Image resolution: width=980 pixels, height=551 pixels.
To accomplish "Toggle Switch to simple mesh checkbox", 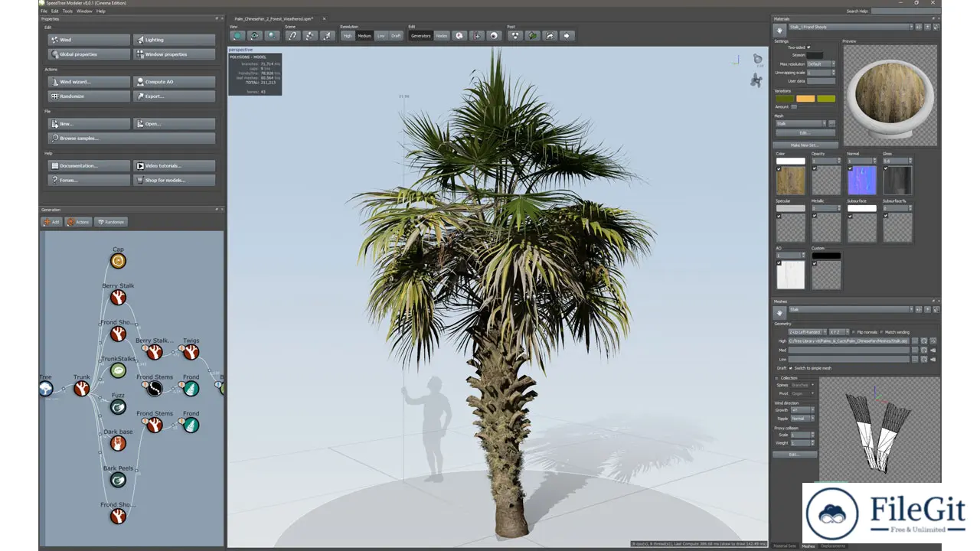I will pos(790,368).
